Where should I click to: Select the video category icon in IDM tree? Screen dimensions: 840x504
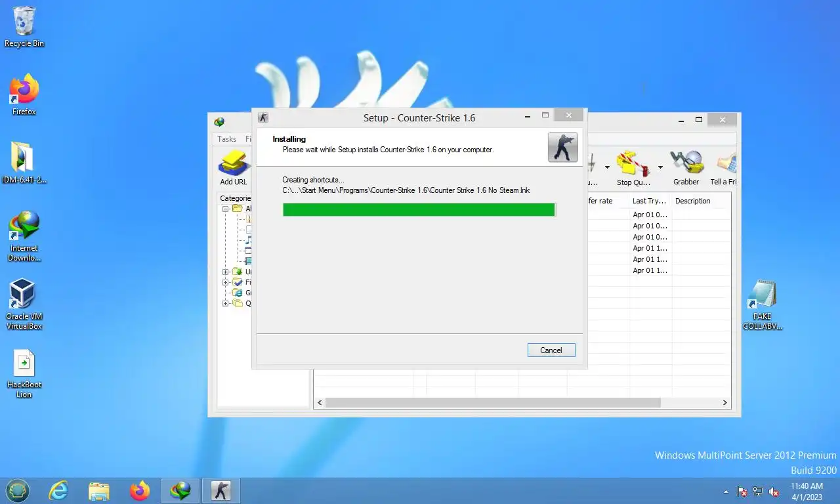249,261
